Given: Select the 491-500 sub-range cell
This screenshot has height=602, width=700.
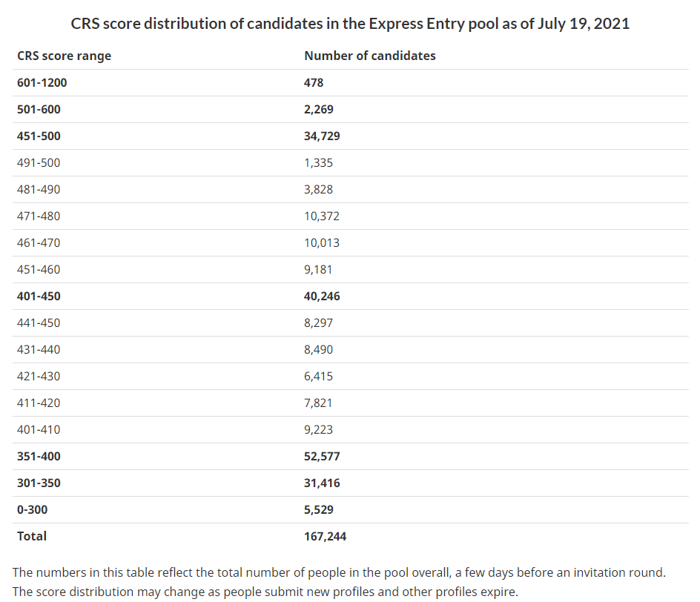Looking at the screenshot, I should (39, 162).
